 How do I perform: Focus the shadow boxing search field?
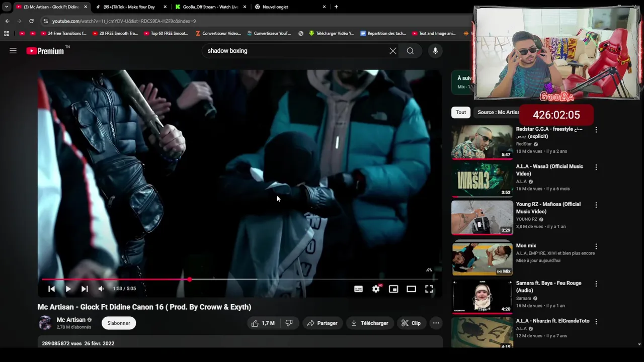point(294,51)
